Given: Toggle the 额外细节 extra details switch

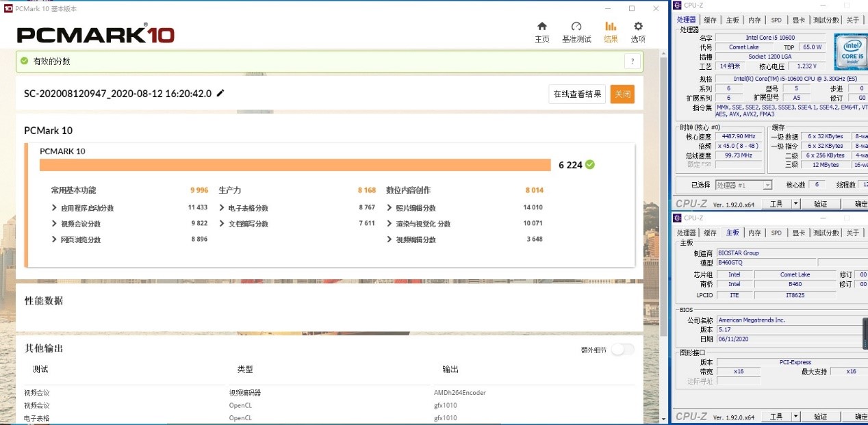Looking at the screenshot, I should 622,350.
